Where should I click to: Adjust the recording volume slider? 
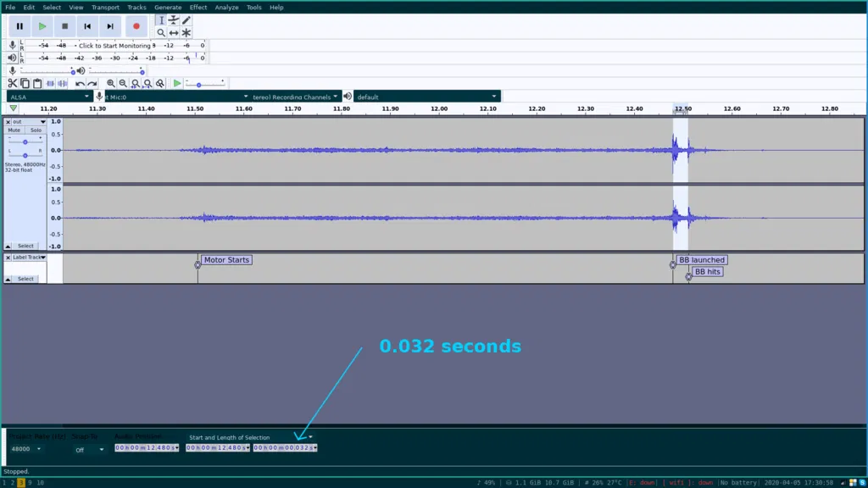click(x=47, y=71)
